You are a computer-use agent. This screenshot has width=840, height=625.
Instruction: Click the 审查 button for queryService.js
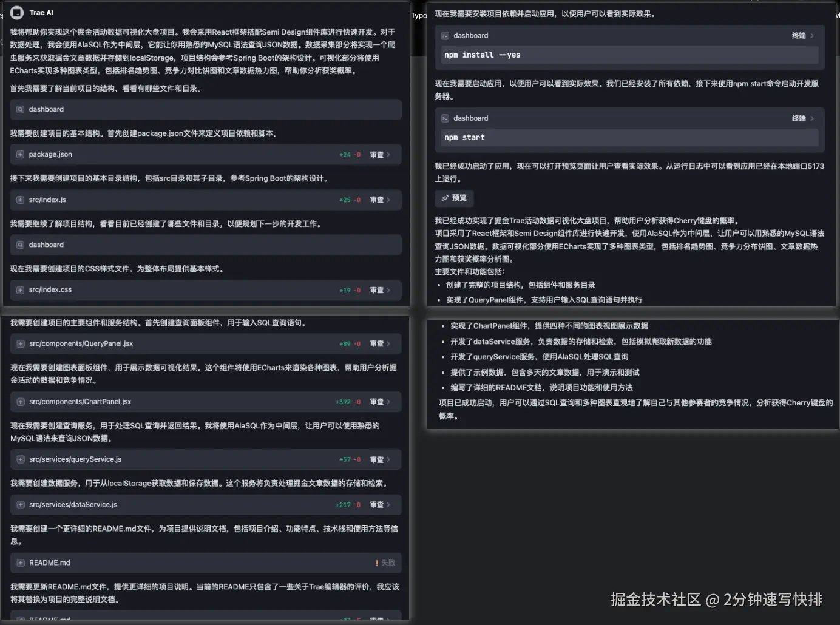(x=378, y=459)
